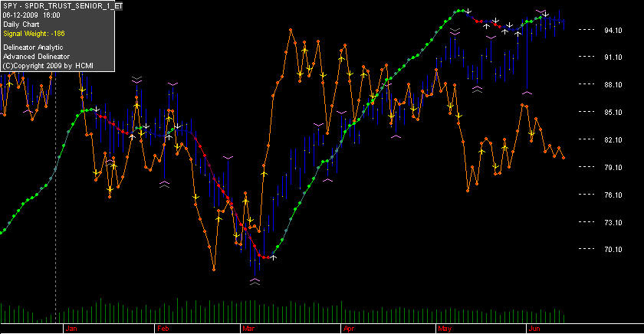Viewport: 644px width, 334px height.
Task: Select the Apr month label
Action: click(349, 329)
